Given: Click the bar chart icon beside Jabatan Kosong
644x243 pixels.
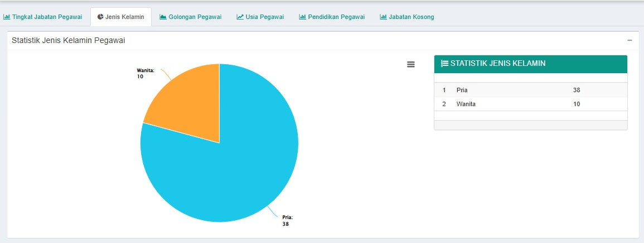Looking at the screenshot, I should pos(383,17).
